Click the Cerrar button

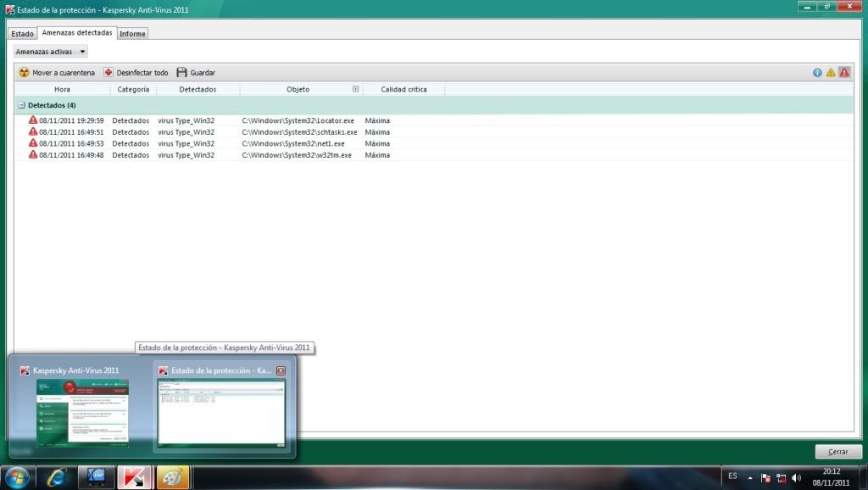pos(838,452)
